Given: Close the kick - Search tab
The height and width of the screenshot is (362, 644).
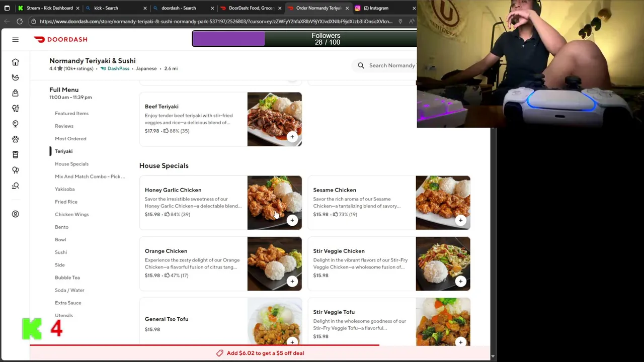Looking at the screenshot, I should [x=145, y=8].
